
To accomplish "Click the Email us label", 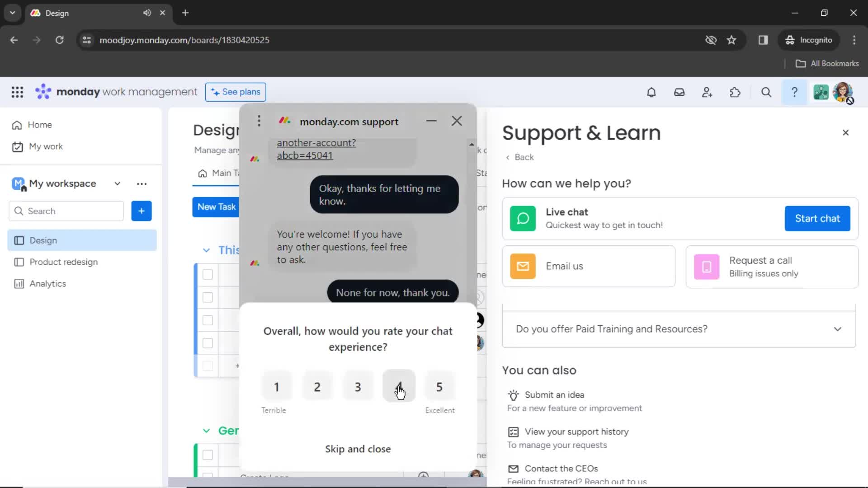I will (564, 266).
